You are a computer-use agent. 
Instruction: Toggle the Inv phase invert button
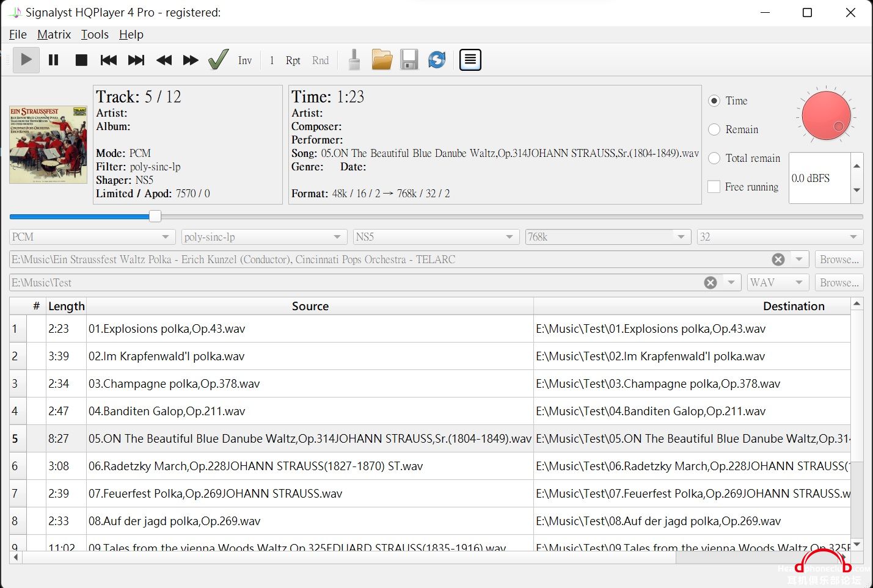[x=245, y=60]
